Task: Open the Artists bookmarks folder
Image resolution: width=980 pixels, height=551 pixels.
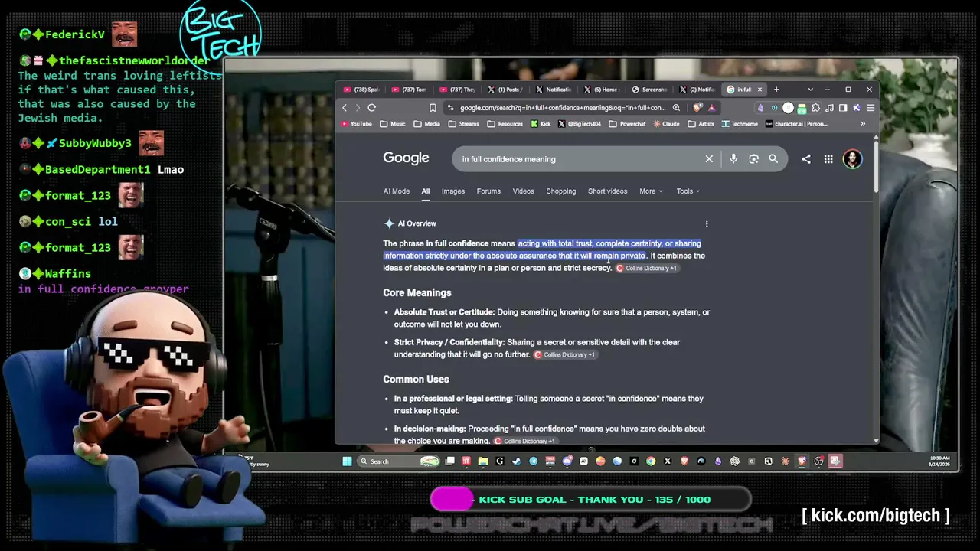Action: 701,124
